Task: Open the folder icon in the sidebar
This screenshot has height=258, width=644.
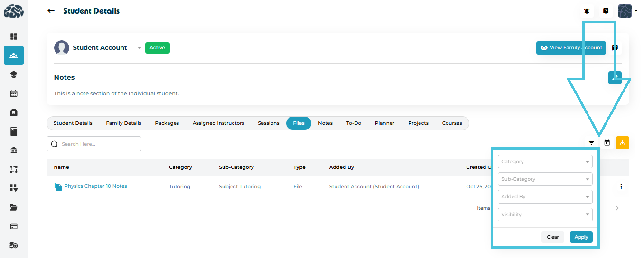Action: pyautogui.click(x=14, y=207)
